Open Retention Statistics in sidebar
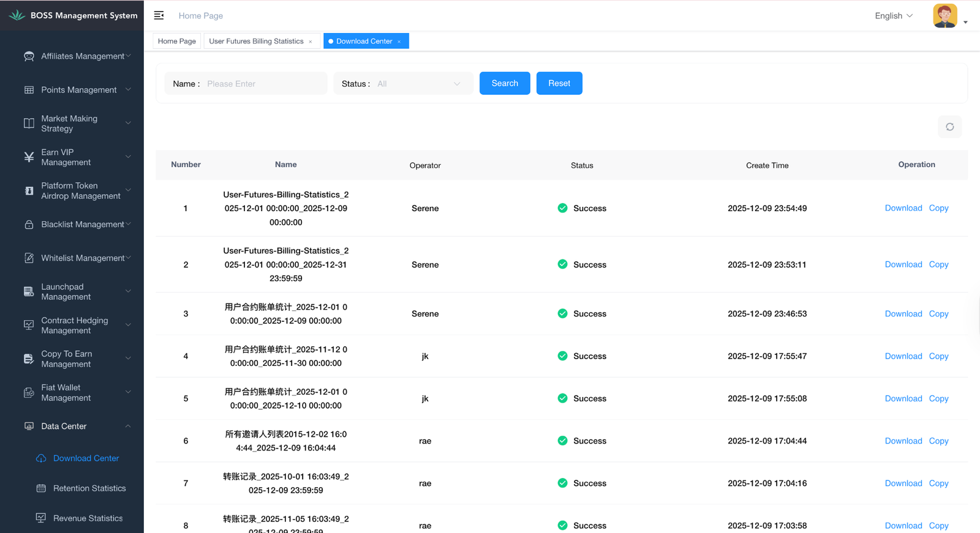980x533 pixels. (x=89, y=488)
